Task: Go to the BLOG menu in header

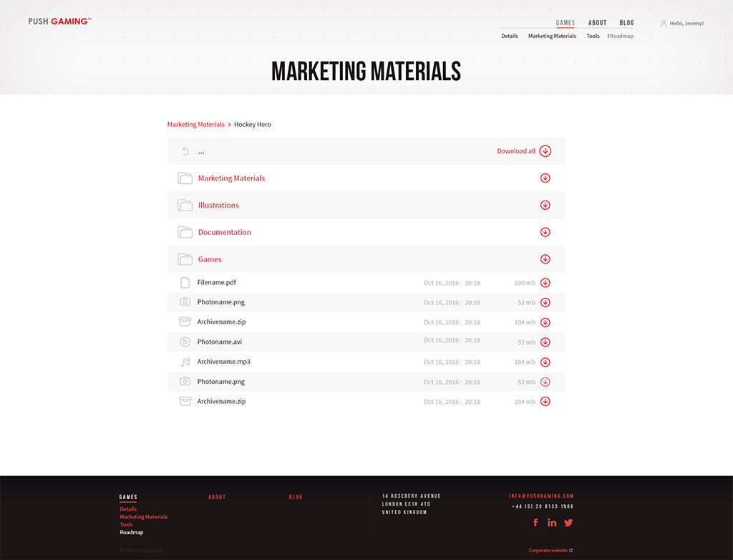Action: [x=626, y=23]
